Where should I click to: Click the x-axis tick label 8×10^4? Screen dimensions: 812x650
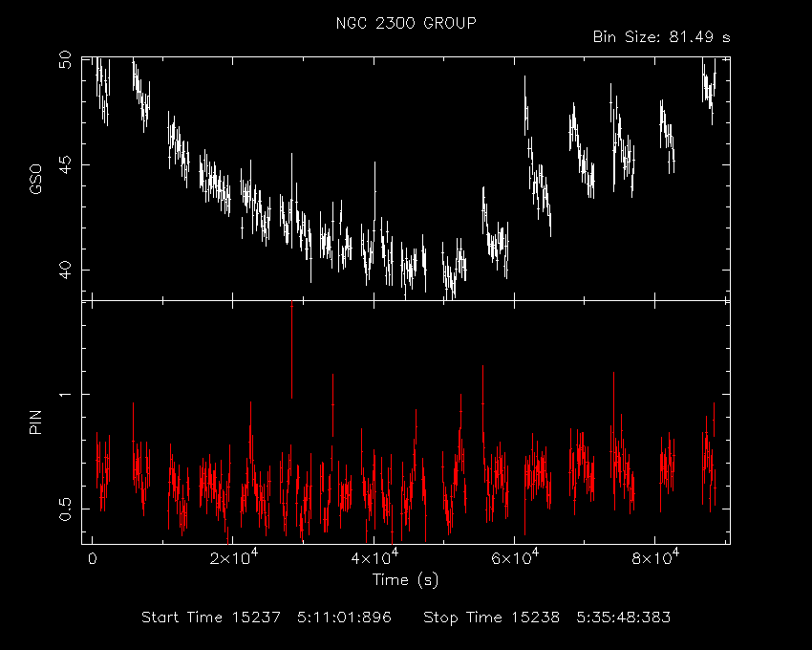(655, 557)
